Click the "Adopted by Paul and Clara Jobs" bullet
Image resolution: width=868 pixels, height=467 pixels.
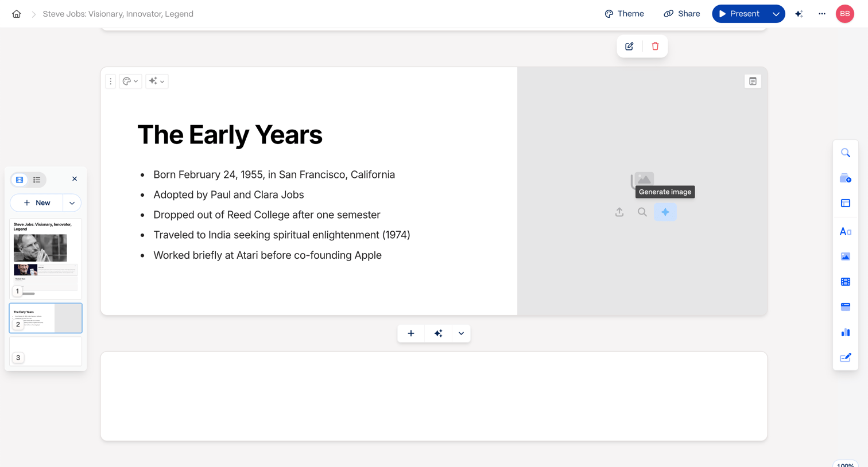pyautogui.click(x=228, y=194)
